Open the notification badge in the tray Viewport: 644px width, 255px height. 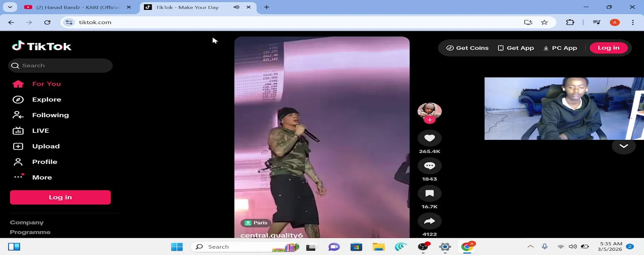coord(630,246)
